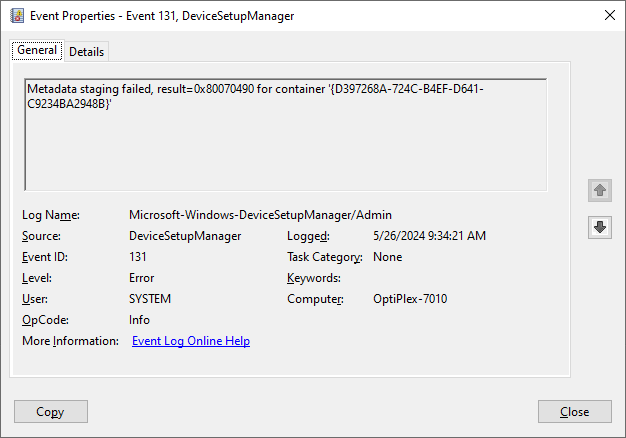The image size is (626, 438).
Task: Click the Keywords field label
Action: coord(314,278)
